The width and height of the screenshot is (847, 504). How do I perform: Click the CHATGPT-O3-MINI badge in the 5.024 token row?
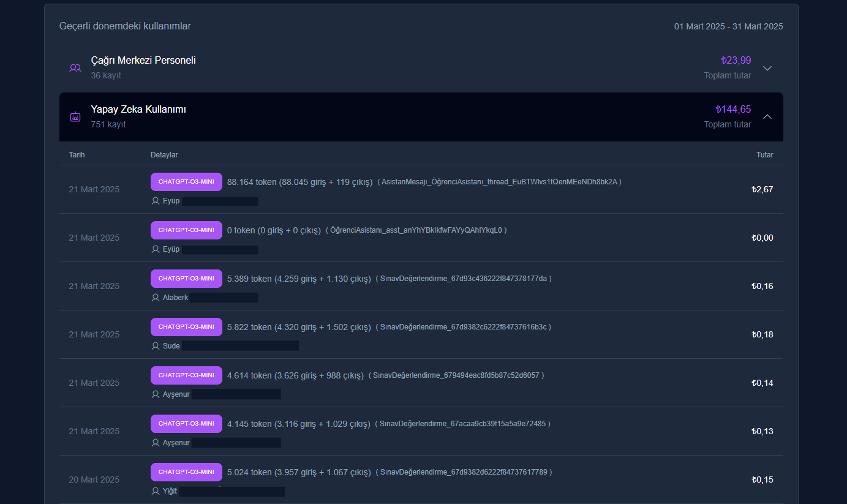186,472
